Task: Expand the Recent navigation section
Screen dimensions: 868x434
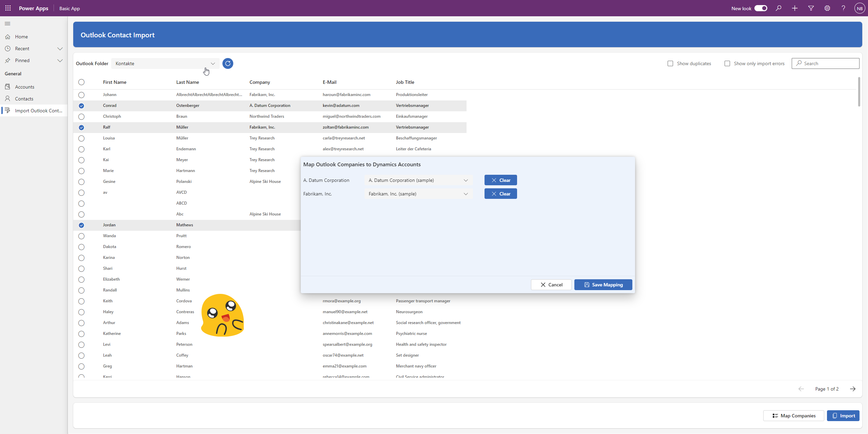Action: (x=60, y=49)
